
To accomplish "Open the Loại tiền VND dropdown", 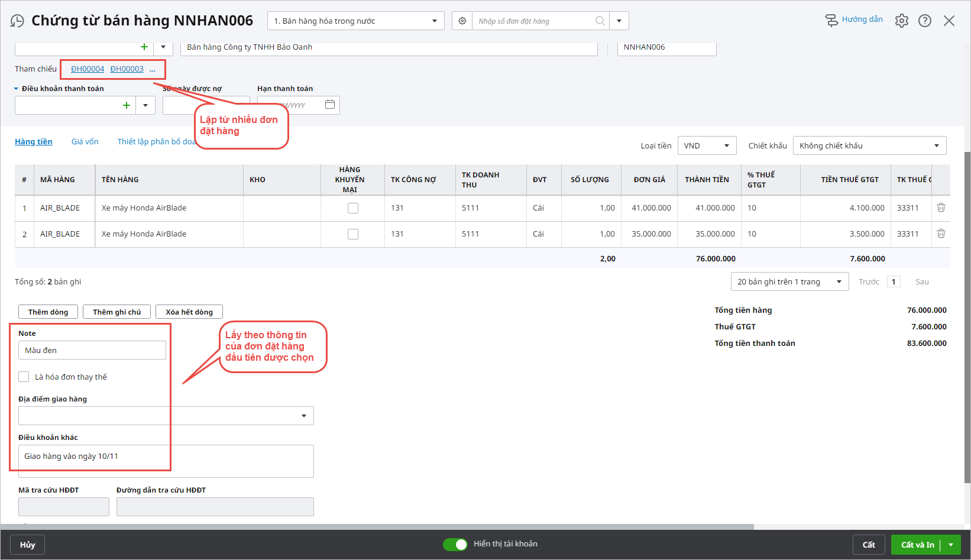I will [x=707, y=145].
